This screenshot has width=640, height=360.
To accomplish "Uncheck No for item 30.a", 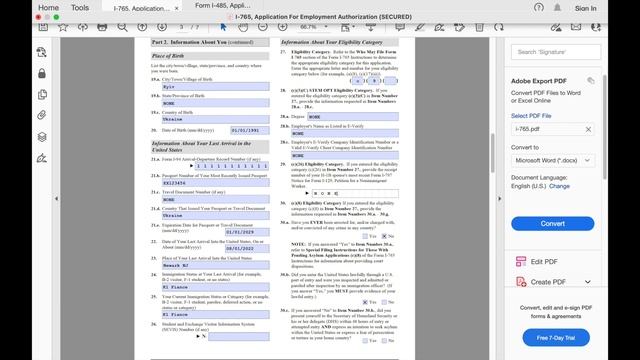I will pos(384,236).
